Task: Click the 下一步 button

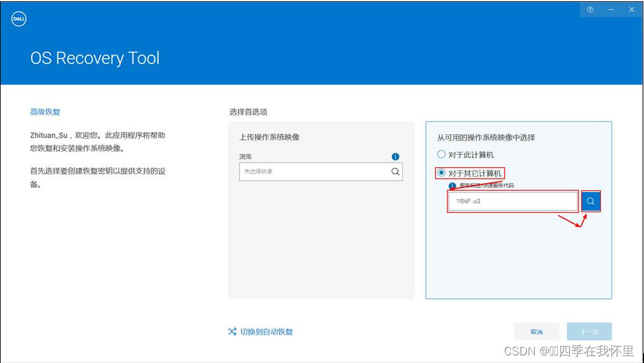Action: tap(589, 331)
